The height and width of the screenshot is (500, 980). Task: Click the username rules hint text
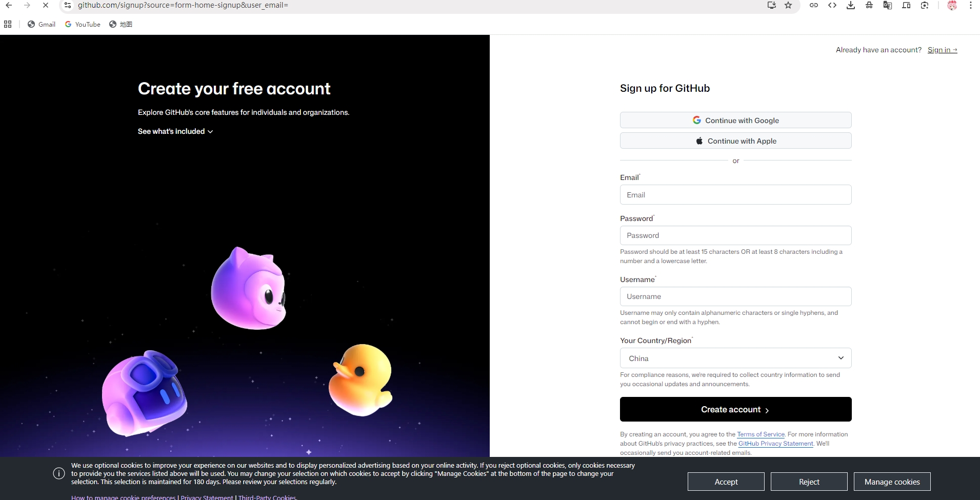[729, 317]
